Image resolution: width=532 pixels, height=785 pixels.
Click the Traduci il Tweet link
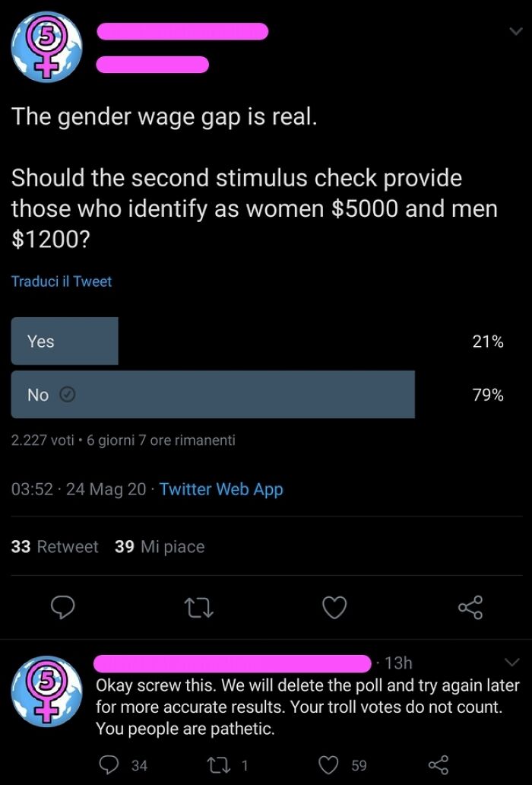pyautogui.click(x=62, y=281)
